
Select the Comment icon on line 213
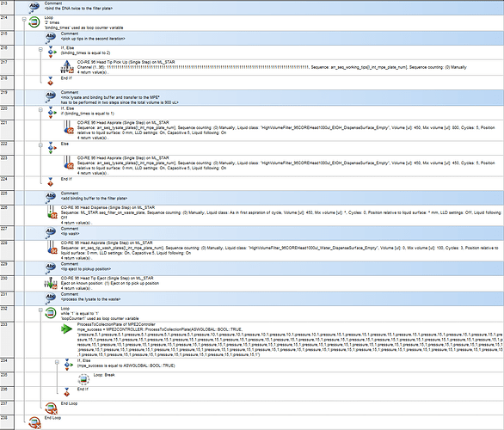(34, 7)
